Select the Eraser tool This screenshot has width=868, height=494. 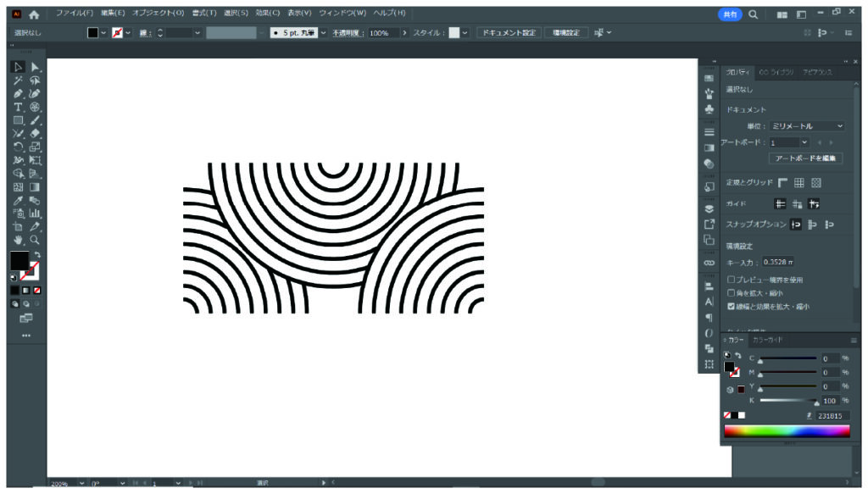pyautogui.click(x=35, y=134)
